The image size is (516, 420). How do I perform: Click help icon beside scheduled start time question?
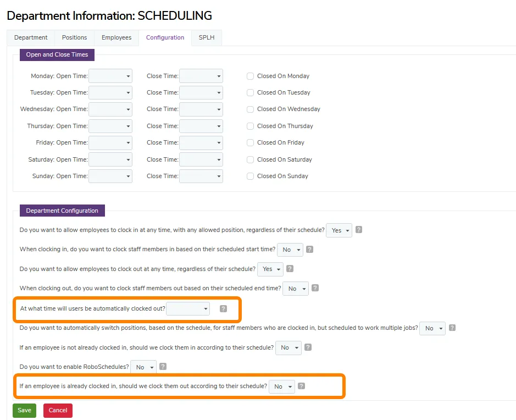(310, 249)
